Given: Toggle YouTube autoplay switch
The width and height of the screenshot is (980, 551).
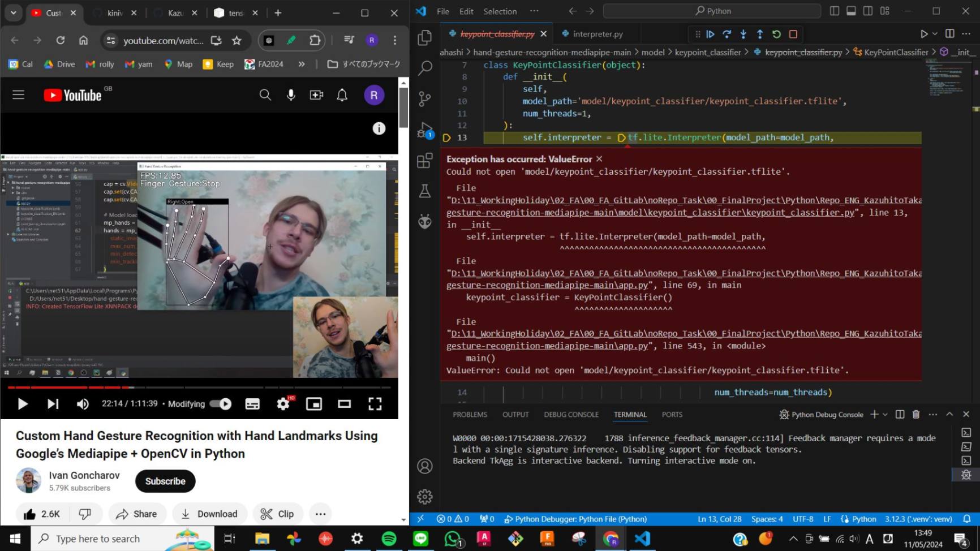Looking at the screenshot, I should click(x=221, y=404).
